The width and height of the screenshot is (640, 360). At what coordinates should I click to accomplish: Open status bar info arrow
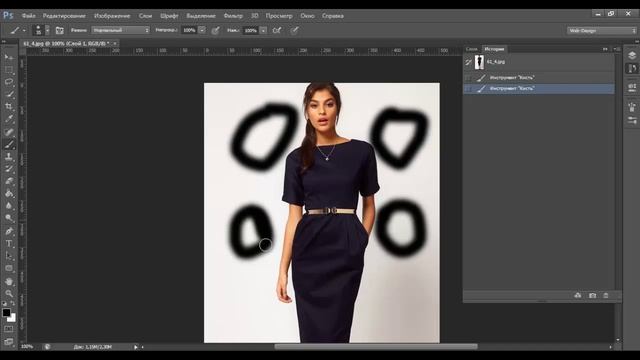point(136,347)
